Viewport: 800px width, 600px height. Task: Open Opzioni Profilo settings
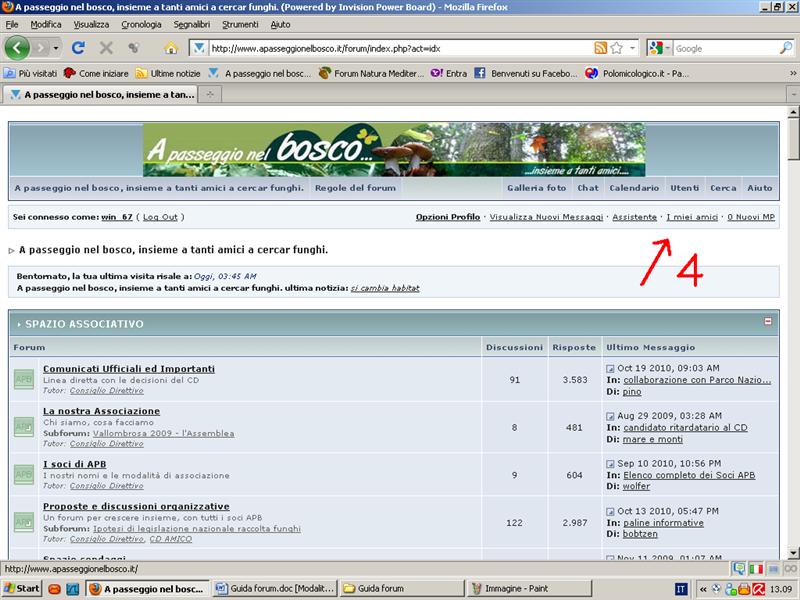pos(448,217)
